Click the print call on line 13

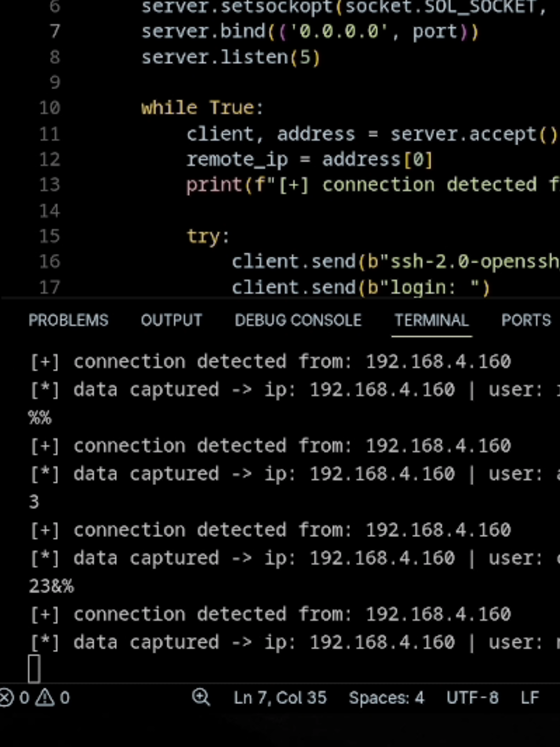pos(214,185)
